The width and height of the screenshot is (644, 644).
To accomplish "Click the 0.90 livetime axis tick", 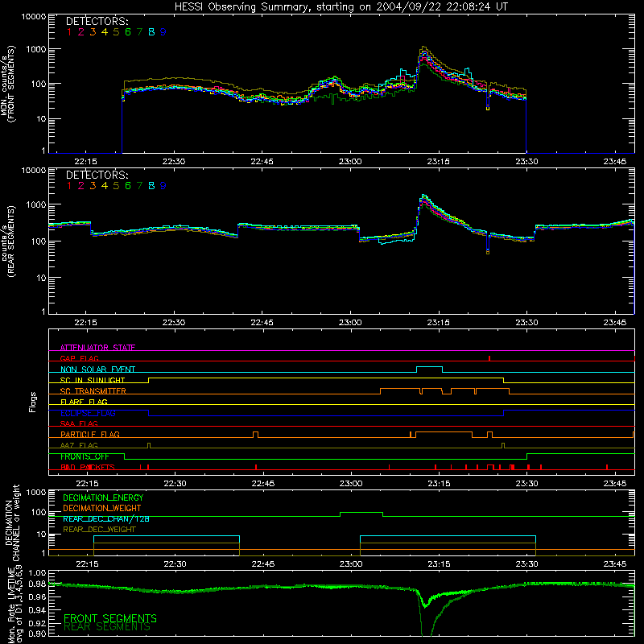I will (x=37, y=634).
